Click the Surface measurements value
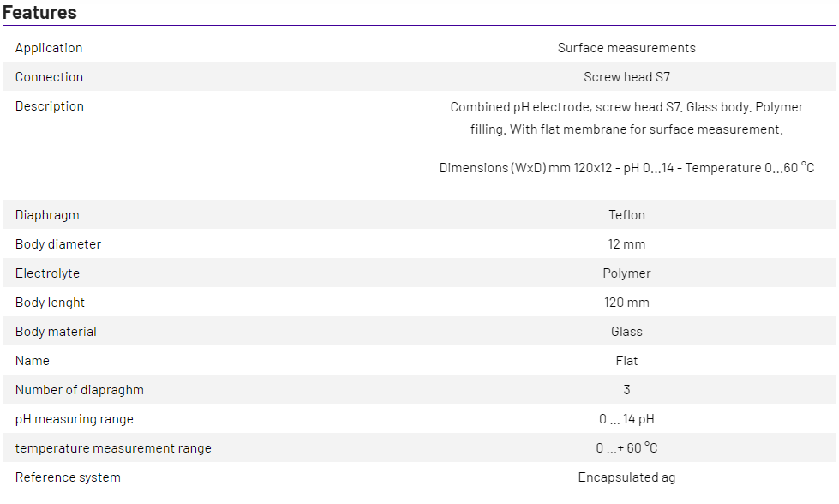This screenshot has width=839, height=504. pyautogui.click(x=626, y=48)
